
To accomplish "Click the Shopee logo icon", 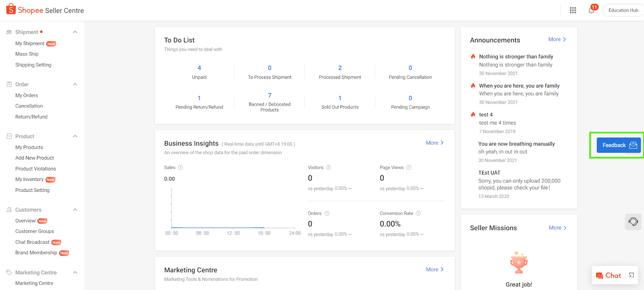I will click(11, 9).
